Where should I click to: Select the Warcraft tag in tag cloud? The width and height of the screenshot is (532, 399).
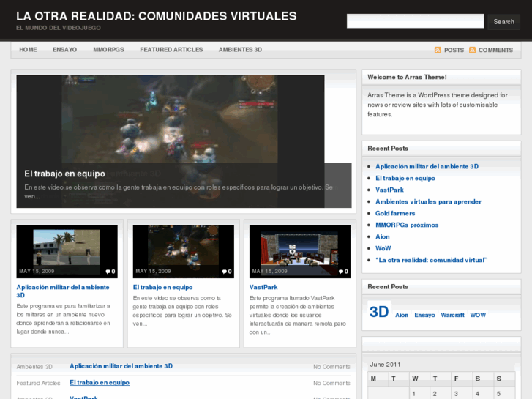point(452,315)
